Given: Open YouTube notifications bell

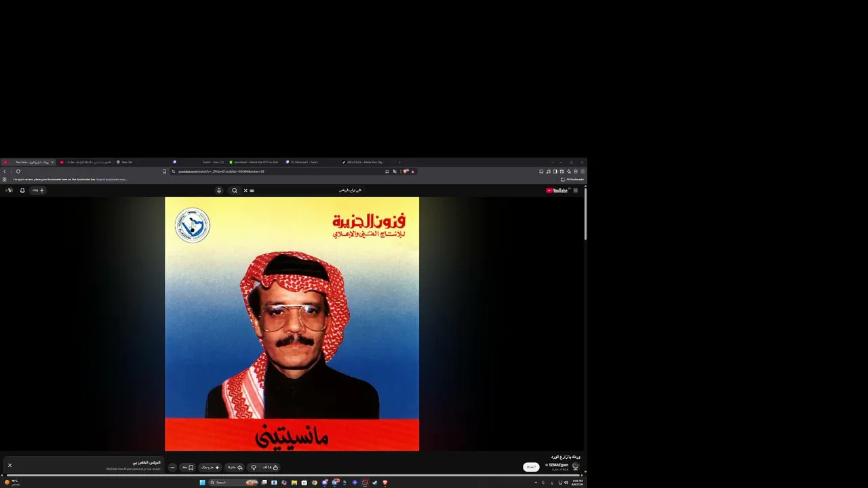Looking at the screenshot, I should click(x=22, y=190).
